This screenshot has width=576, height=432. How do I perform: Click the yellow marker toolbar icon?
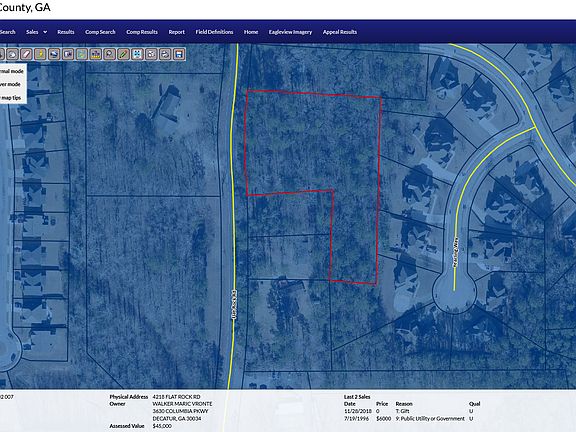pos(40,54)
